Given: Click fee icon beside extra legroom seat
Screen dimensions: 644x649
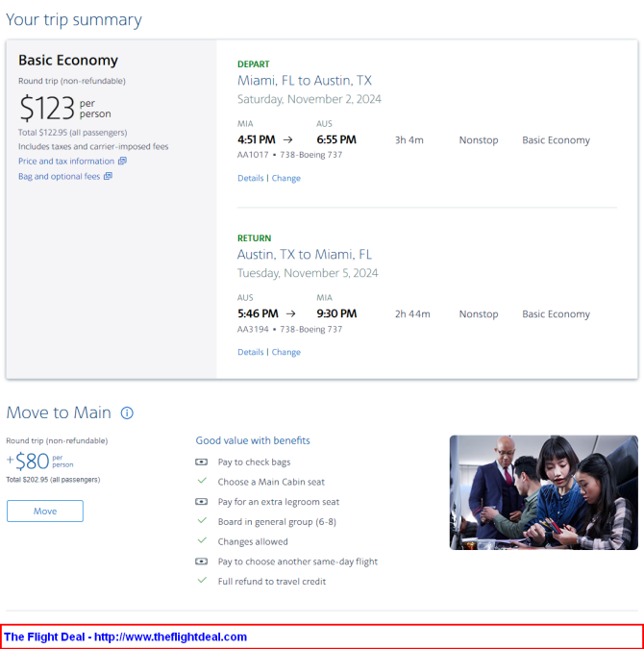Looking at the screenshot, I should coord(202,501).
